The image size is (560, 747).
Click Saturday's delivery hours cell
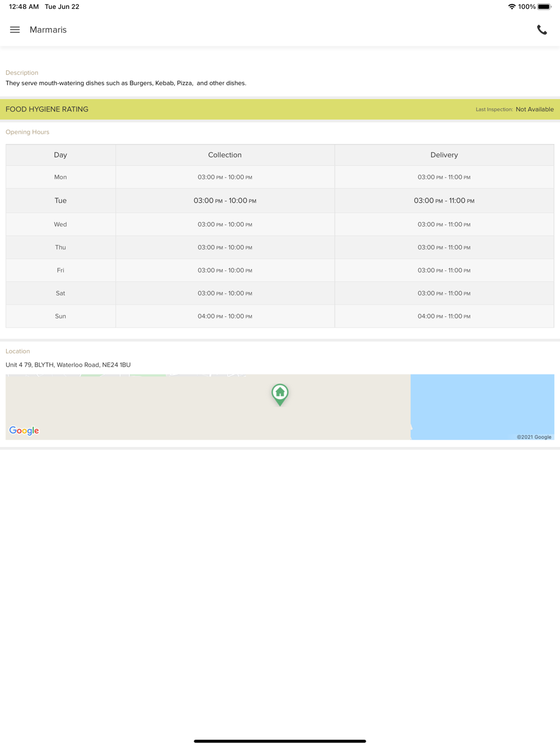444,293
